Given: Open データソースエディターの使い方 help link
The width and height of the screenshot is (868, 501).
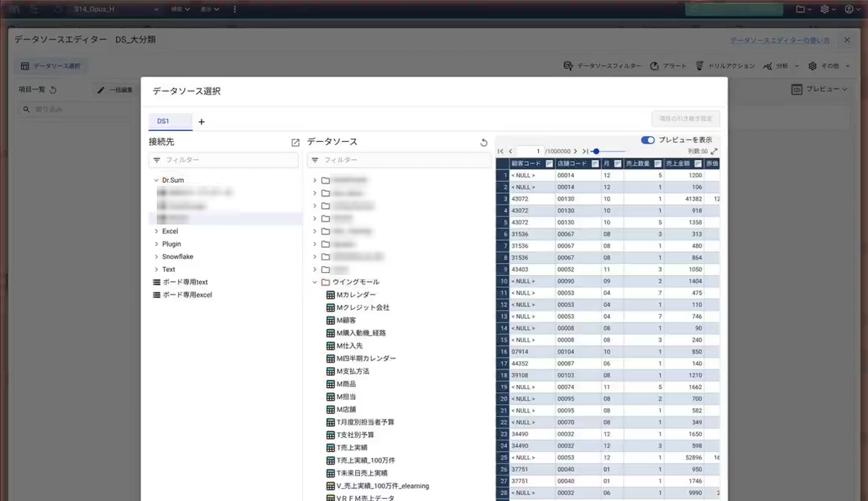Looking at the screenshot, I should click(780, 40).
